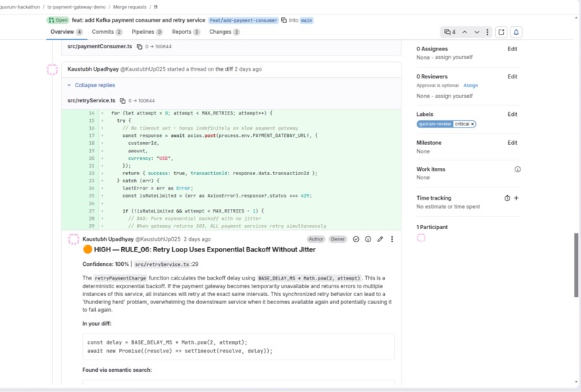Open comment author avatar next to HIGH finding

coord(74,239)
